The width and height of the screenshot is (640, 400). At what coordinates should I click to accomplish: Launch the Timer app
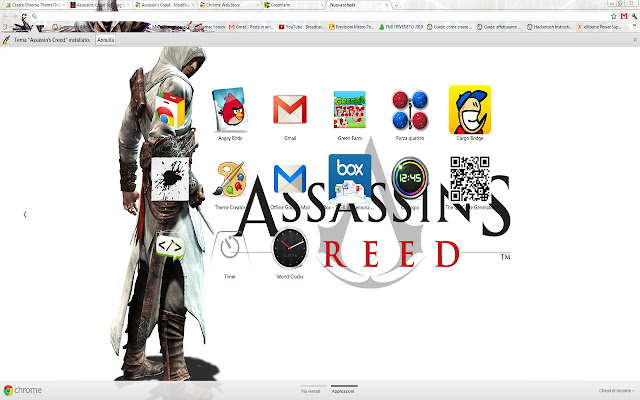(x=230, y=247)
